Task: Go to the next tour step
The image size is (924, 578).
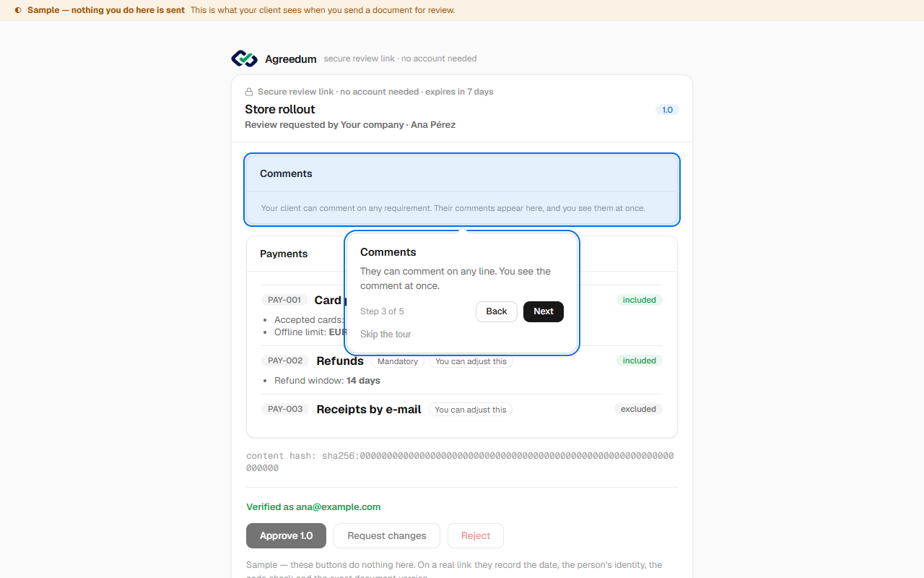Action: 544,311
